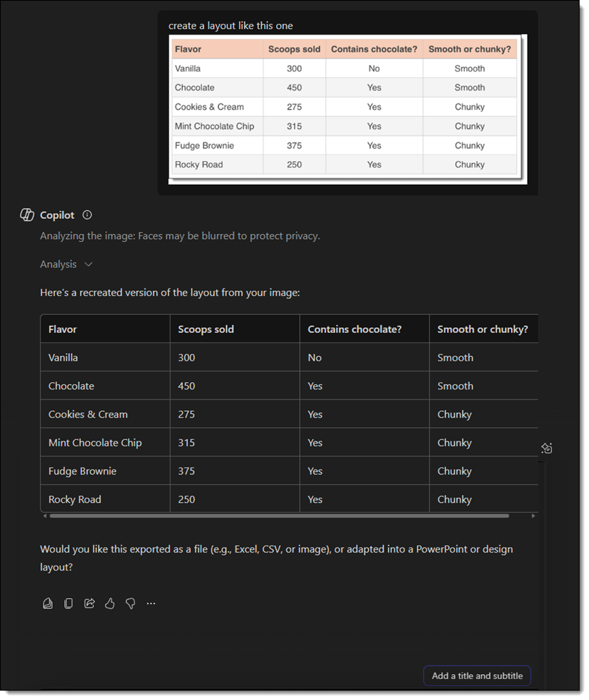Screen dimensions: 589x700
Task: Click the table's horizontal scrollbar
Action: [279, 516]
